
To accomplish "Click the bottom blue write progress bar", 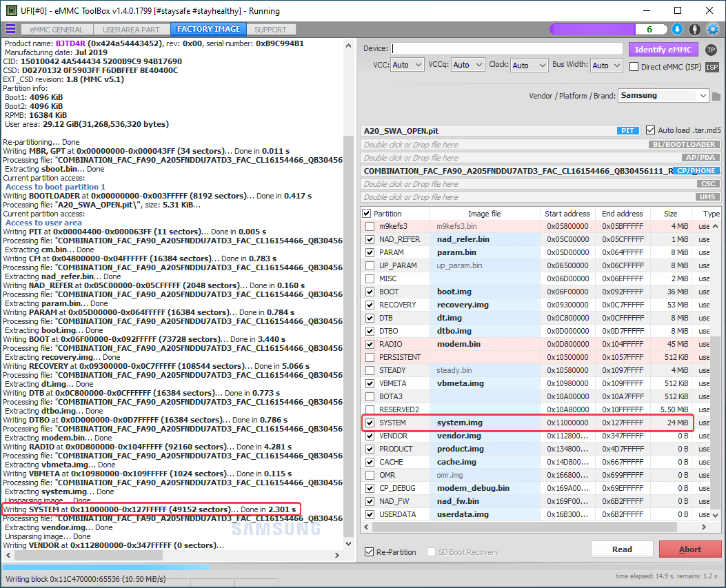I will 363,567.
